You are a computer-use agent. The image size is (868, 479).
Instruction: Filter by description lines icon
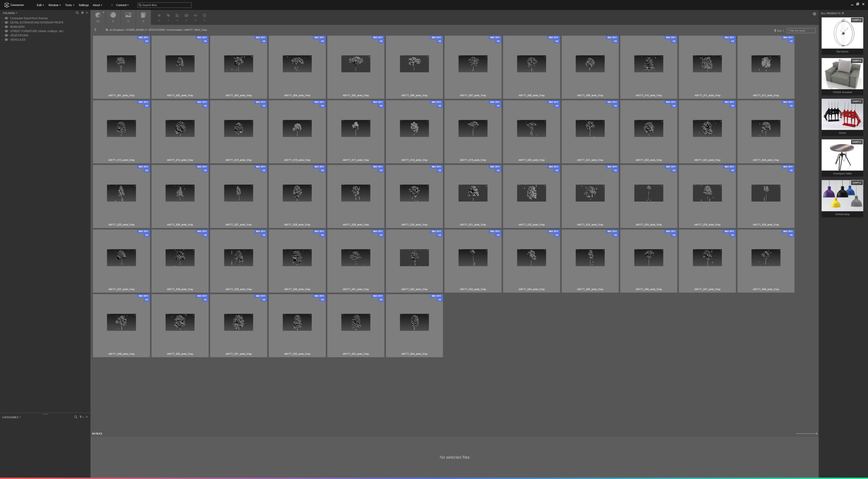click(x=177, y=16)
